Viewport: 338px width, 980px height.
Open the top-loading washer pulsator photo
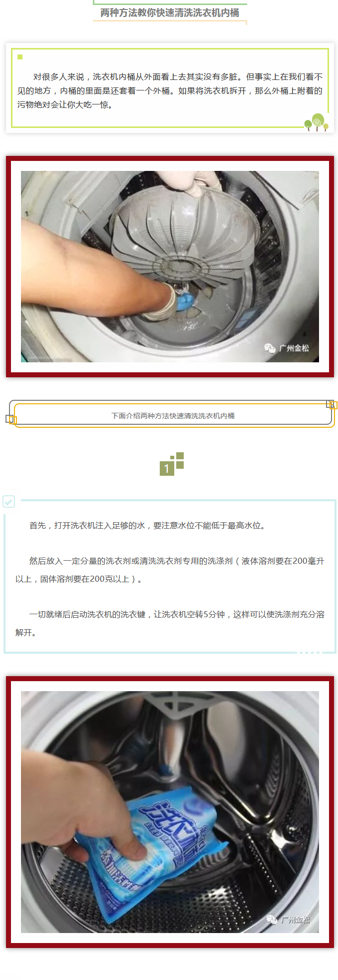[x=170, y=266]
